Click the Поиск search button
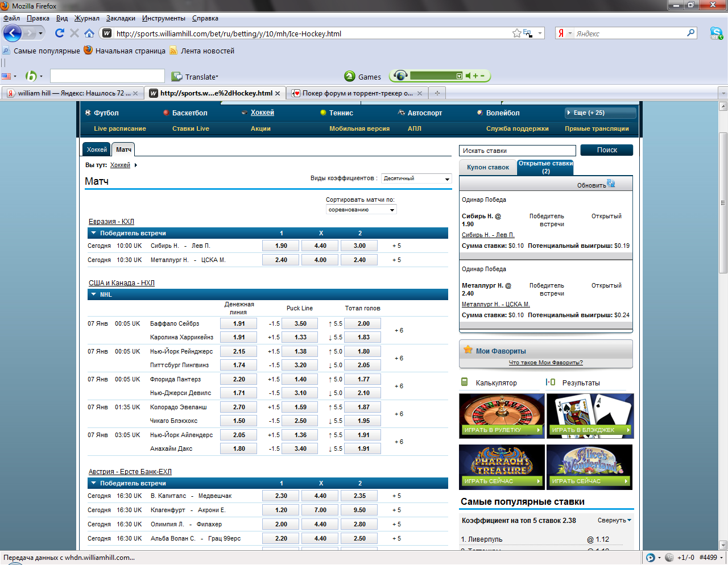This screenshot has width=728, height=565. pos(607,150)
